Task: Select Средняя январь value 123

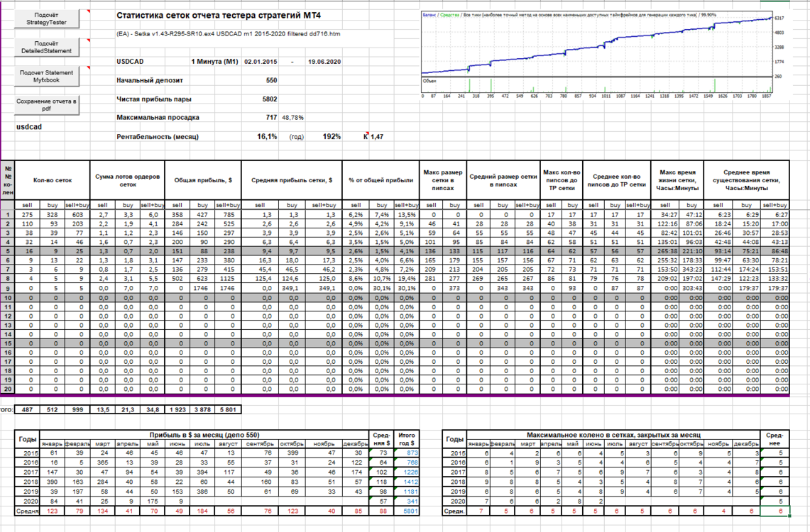Action: tap(52, 511)
